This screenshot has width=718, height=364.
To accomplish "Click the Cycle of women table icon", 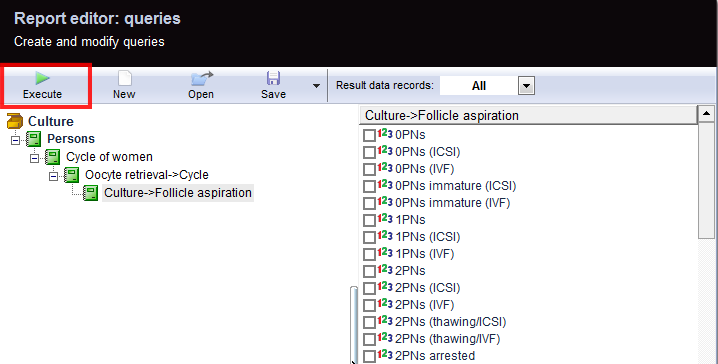I will point(53,157).
